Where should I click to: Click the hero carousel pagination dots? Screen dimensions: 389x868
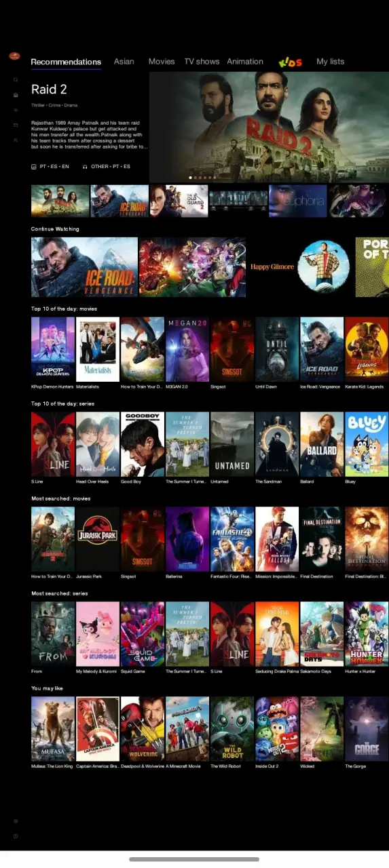[x=203, y=178]
